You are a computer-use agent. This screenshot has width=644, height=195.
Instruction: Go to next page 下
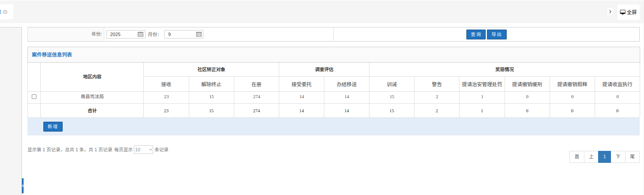click(618, 157)
